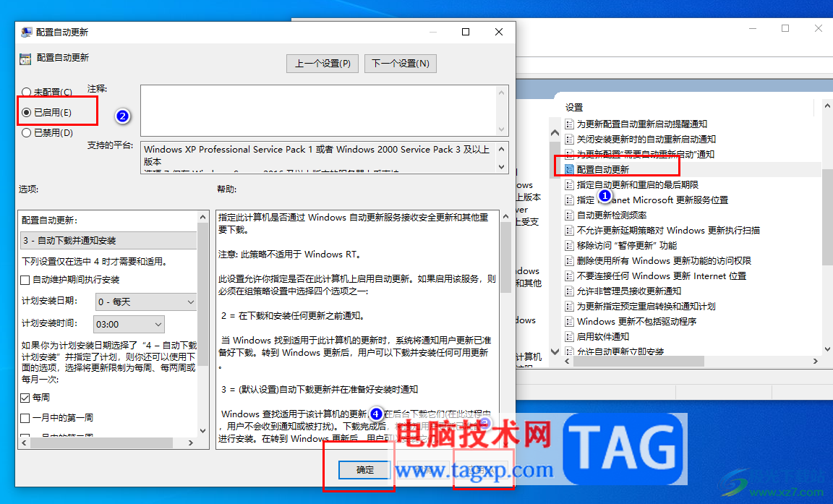Close the 配置自动更新 dialog window
The height and width of the screenshot is (504, 833).
pos(498,32)
